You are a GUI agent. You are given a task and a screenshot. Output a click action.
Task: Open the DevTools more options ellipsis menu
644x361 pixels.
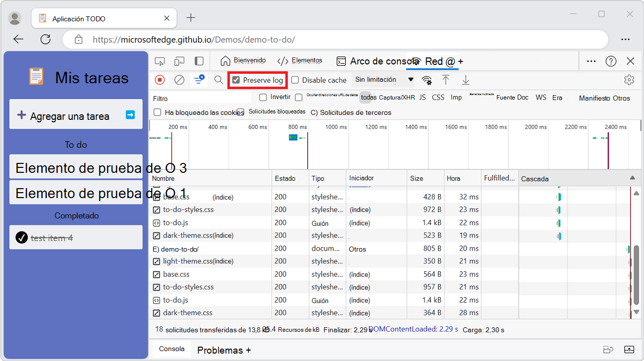(x=591, y=61)
